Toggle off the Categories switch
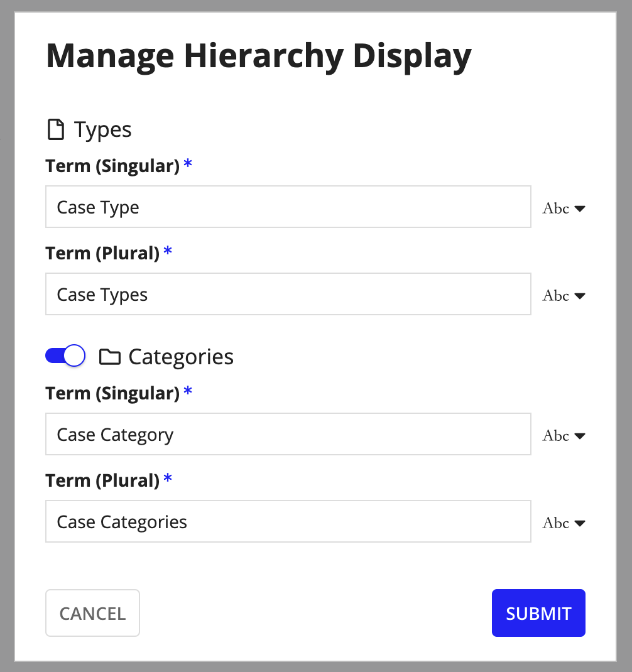 pyautogui.click(x=65, y=355)
